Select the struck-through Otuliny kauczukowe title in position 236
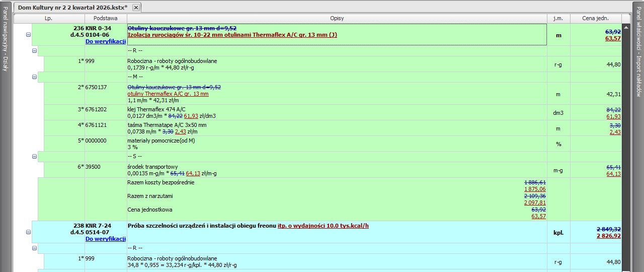Image resolution: width=644 pixels, height=272 pixels. point(182,28)
